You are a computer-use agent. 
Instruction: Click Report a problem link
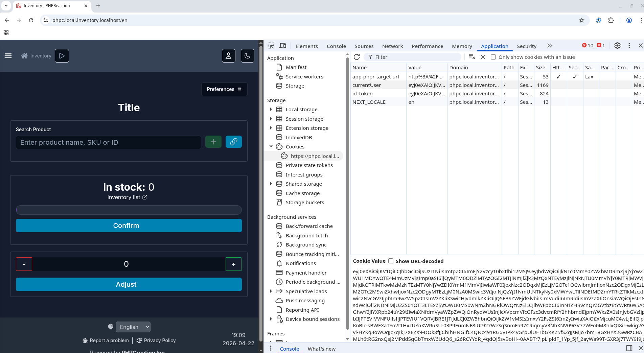pyautogui.click(x=106, y=340)
